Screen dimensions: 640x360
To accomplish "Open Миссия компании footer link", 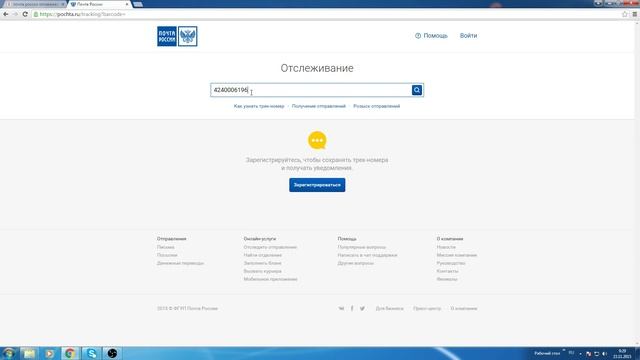I will click(x=456, y=255).
